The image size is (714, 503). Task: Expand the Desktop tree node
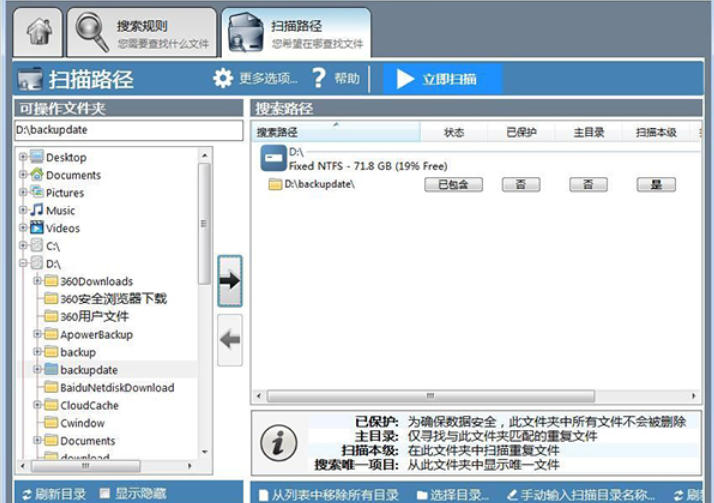pyautogui.click(x=23, y=157)
